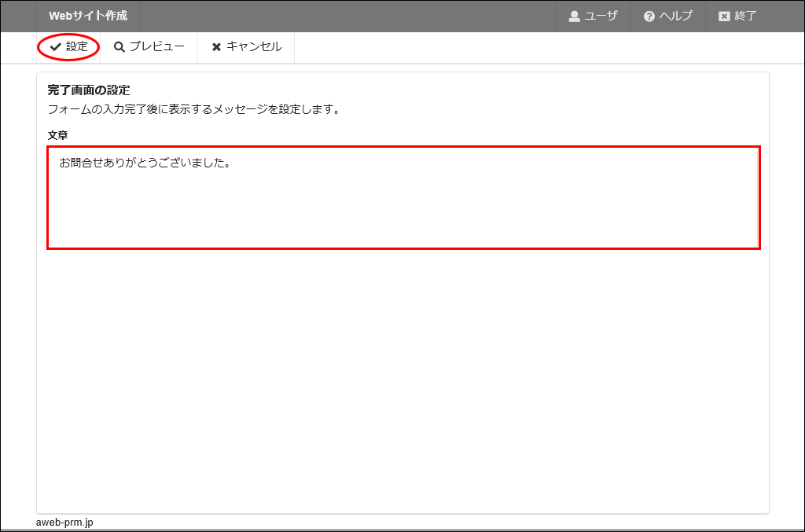Open the ユーザ menu label
This screenshot has height=532, width=805.
(601, 17)
